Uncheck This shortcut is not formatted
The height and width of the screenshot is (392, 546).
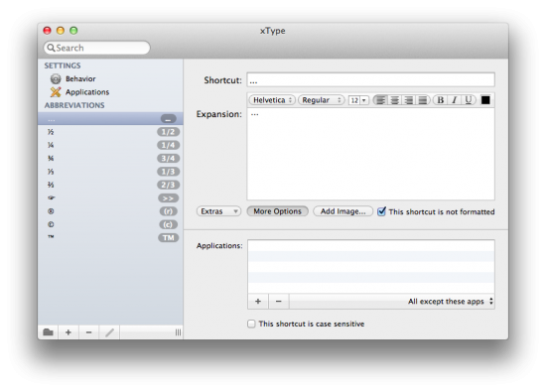[x=381, y=211]
